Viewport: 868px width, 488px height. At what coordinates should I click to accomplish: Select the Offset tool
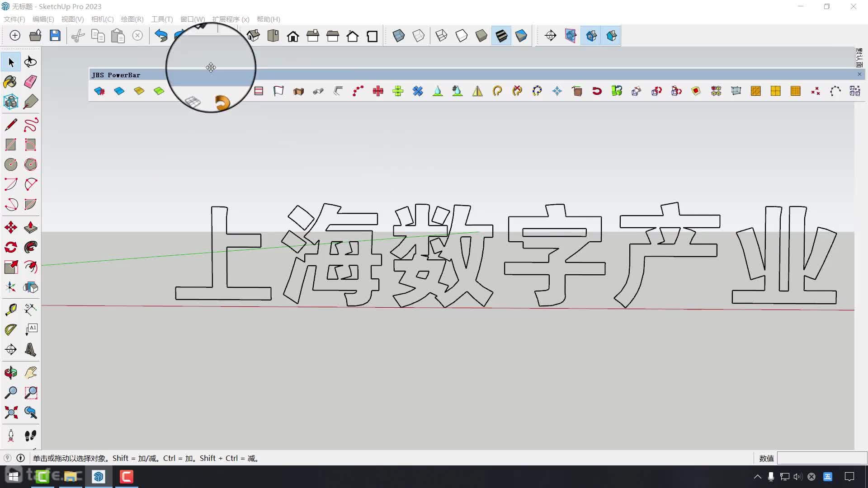(30, 267)
